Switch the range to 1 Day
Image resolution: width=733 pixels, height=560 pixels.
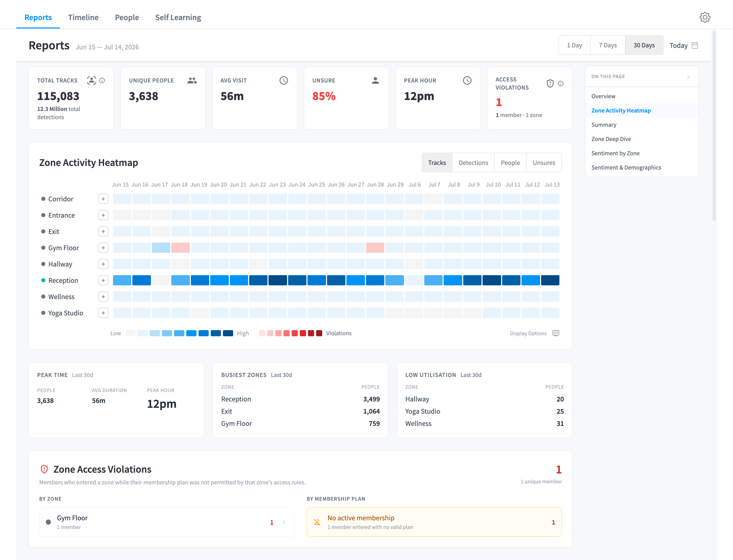pyautogui.click(x=574, y=45)
